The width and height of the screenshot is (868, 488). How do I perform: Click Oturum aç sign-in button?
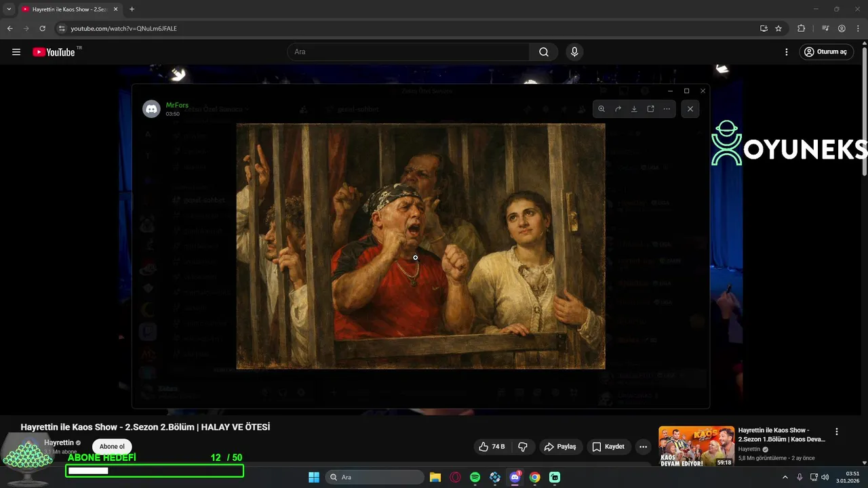(825, 52)
